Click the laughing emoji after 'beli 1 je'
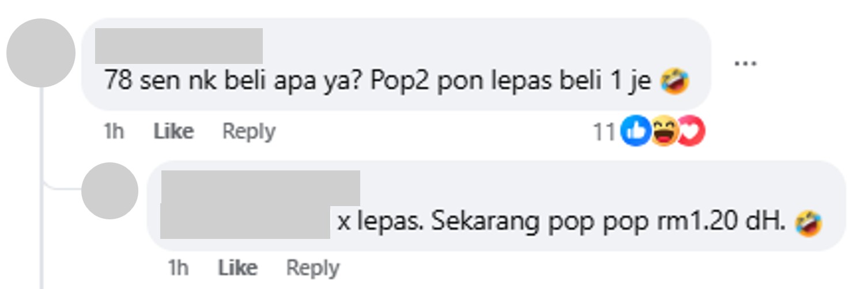This screenshot has height=289, width=868. pos(675,81)
